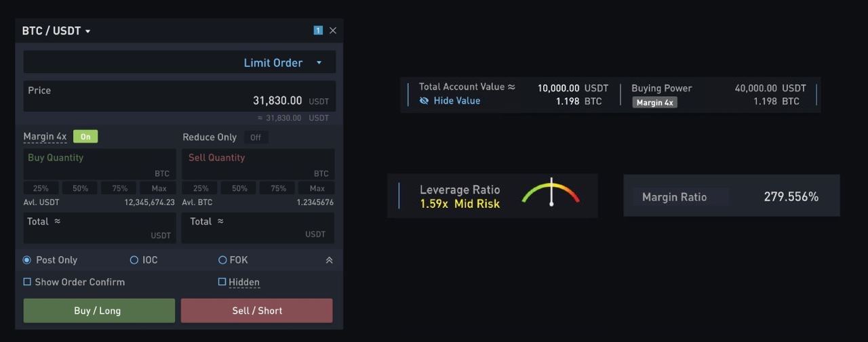Set sell quantity to Max
The height and width of the screenshot is (342, 868).
coord(317,188)
